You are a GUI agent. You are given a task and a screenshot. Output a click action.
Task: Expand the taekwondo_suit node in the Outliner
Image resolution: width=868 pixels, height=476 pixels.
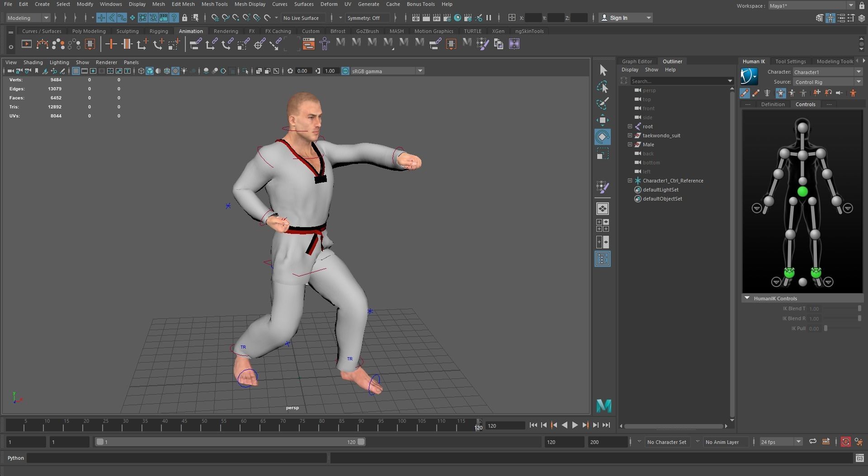[x=630, y=135]
